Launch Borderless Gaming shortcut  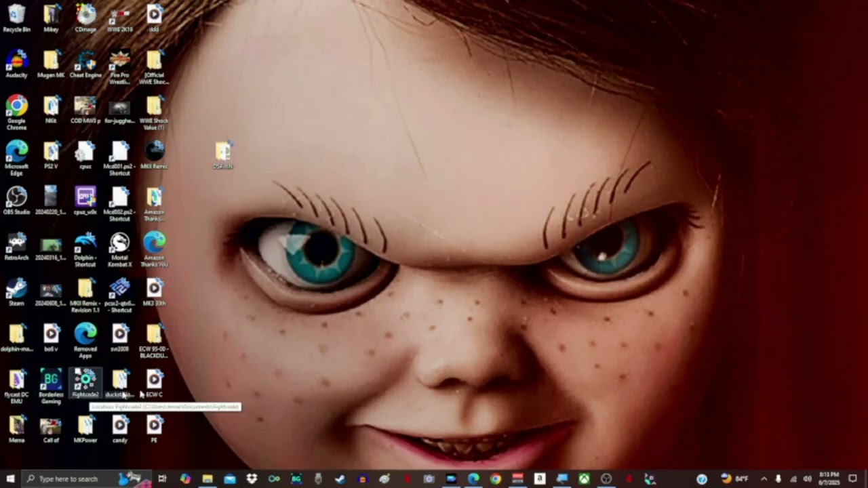[x=51, y=386]
